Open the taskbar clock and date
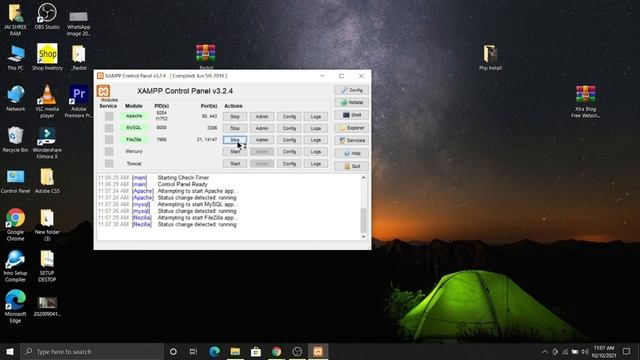 point(604,351)
